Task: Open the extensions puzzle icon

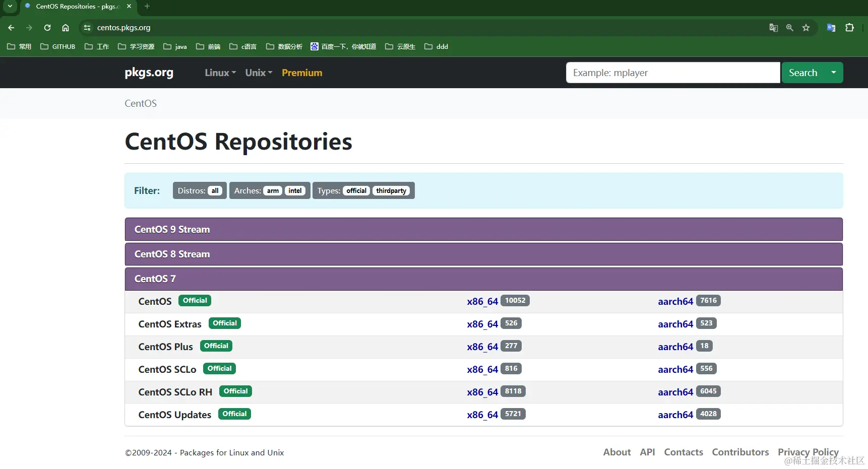Action: pyautogui.click(x=849, y=28)
